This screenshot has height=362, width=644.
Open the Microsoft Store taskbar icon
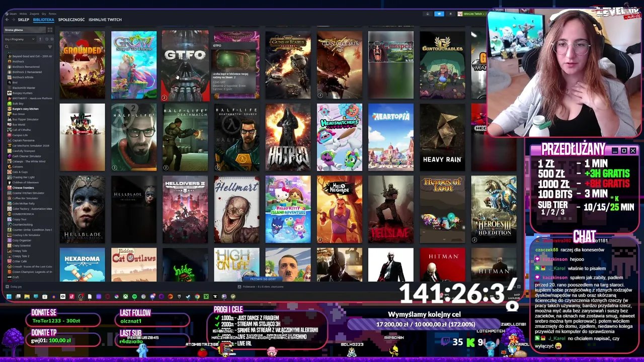point(45,297)
